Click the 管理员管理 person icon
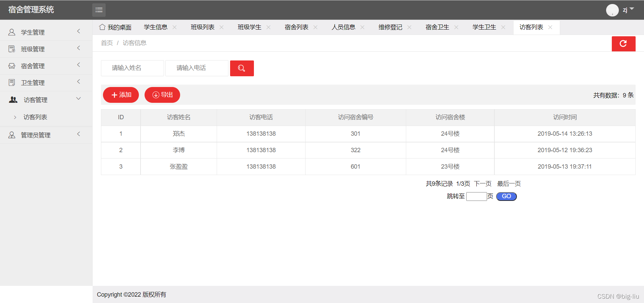 tap(12, 135)
